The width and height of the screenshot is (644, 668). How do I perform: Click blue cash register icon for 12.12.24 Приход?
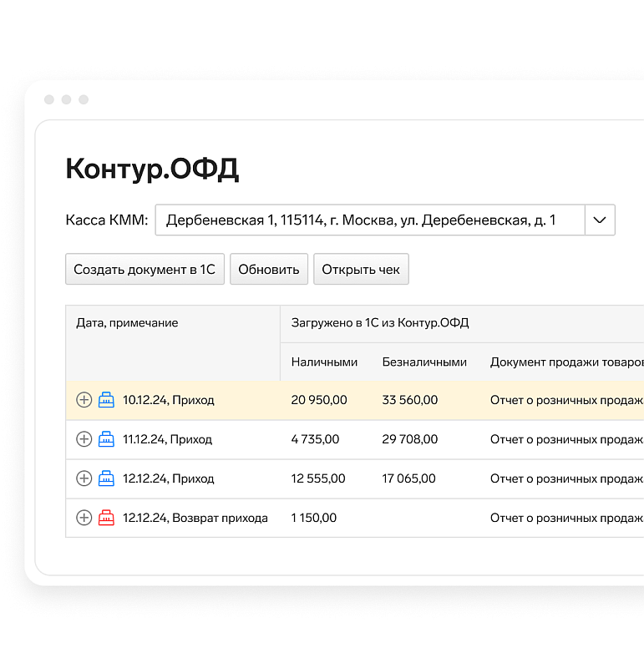[x=106, y=478]
